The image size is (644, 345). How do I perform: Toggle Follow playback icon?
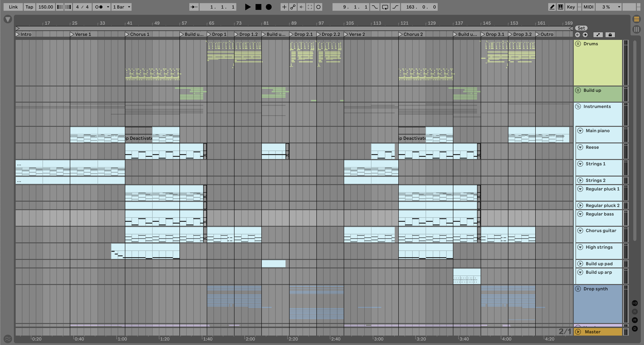(x=194, y=7)
